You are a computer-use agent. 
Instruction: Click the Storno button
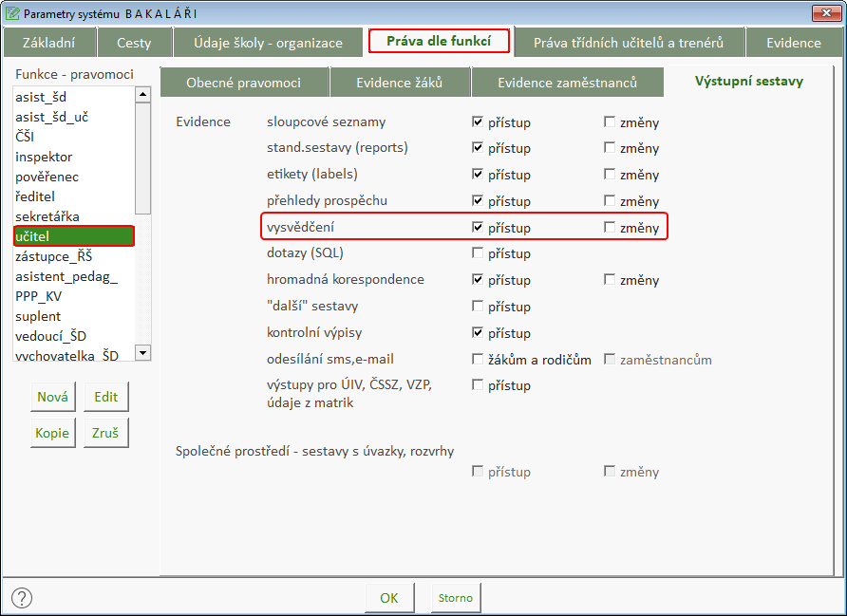pyautogui.click(x=455, y=598)
